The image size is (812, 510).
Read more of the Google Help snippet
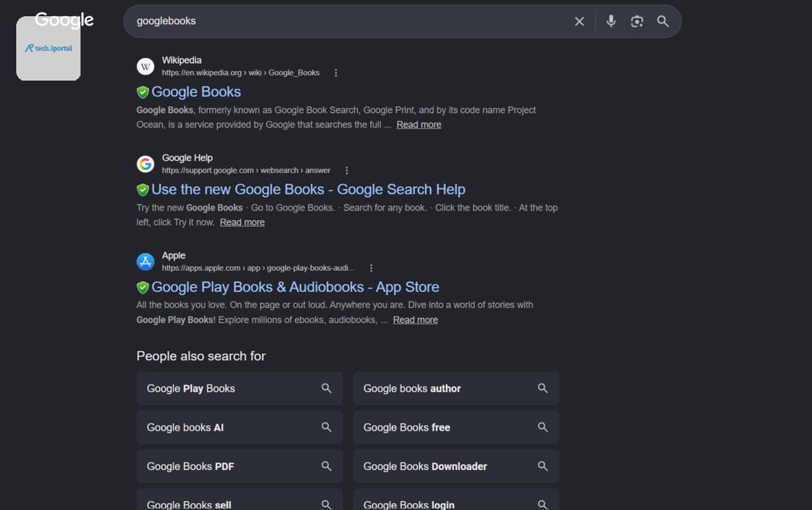pos(242,222)
